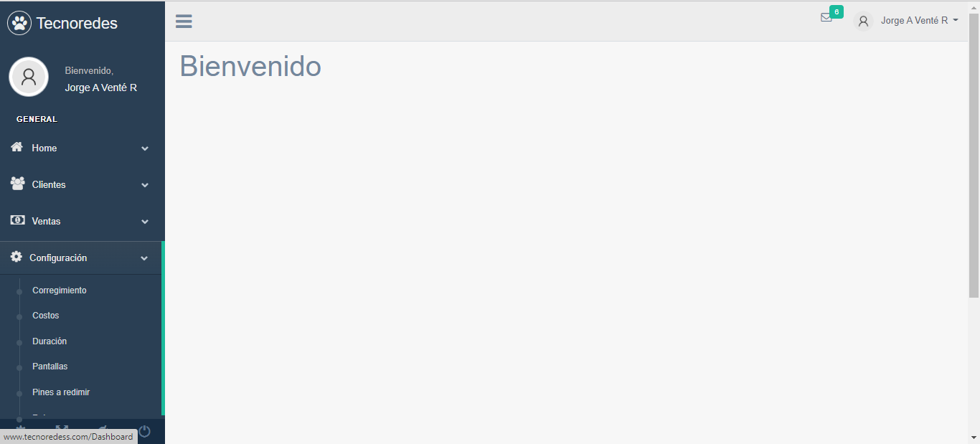
Task: Click the top bar user avatar icon
Action: (x=864, y=22)
